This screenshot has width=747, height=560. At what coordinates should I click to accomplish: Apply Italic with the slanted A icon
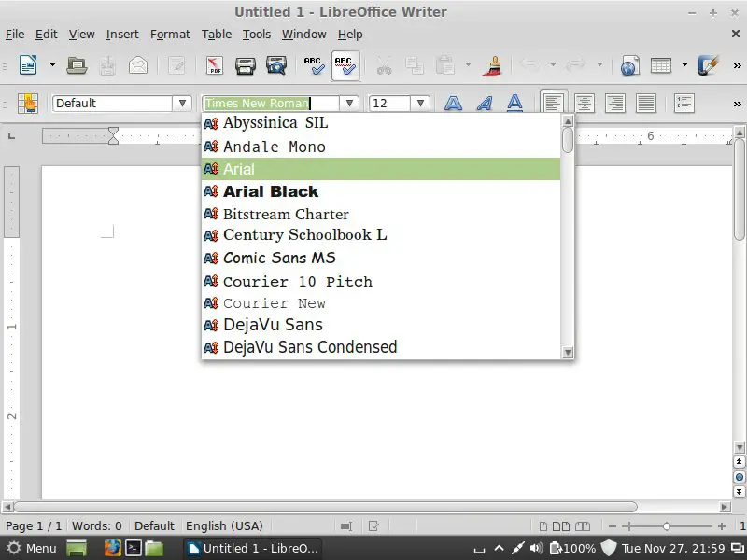(484, 103)
